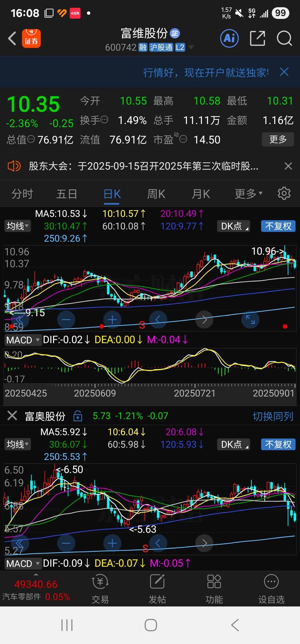
Task: Switch to the 月K tab
Action: 201,194
